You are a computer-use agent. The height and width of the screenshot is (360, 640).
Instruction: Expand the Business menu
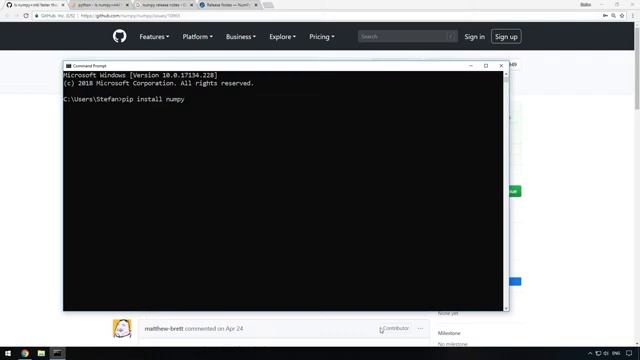pyautogui.click(x=240, y=37)
